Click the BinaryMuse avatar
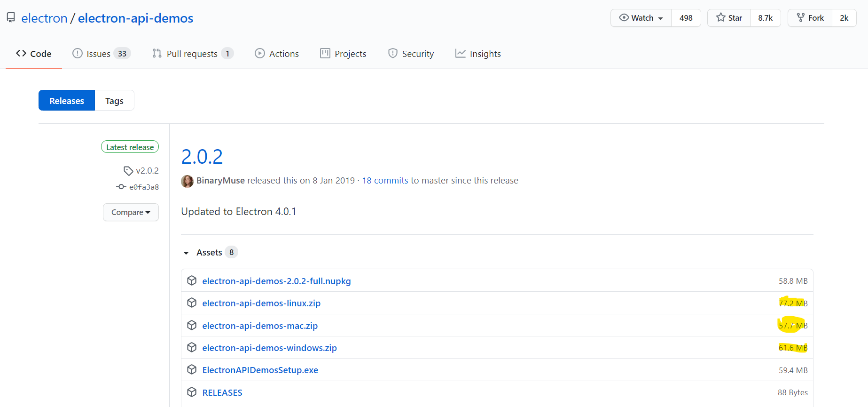The height and width of the screenshot is (407, 868). (187, 181)
